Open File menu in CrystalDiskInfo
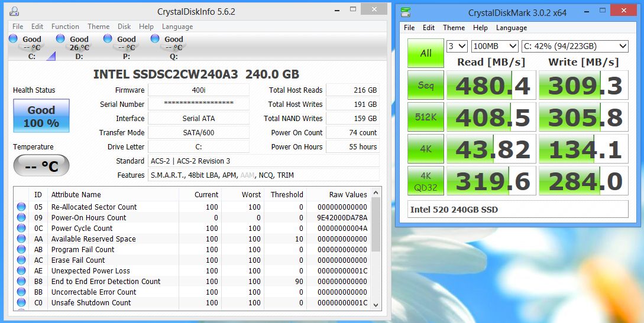This screenshot has height=323, width=644. tap(18, 26)
